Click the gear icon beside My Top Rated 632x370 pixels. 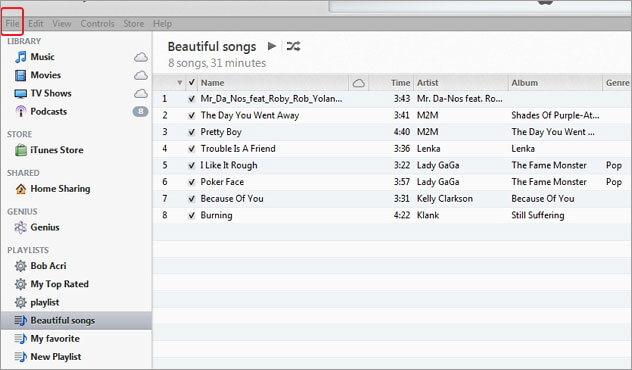click(x=21, y=284)
